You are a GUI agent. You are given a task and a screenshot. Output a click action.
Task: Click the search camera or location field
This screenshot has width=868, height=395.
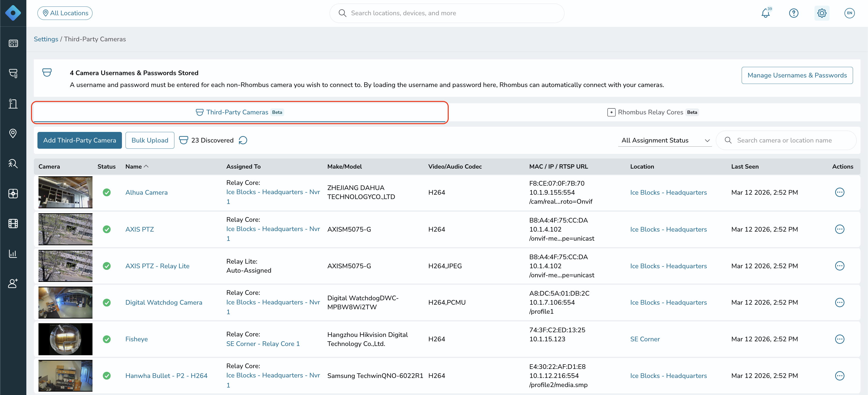[x=786, y=140]
